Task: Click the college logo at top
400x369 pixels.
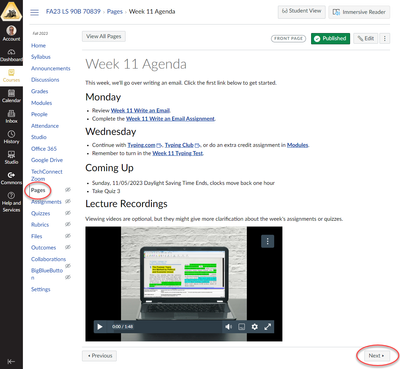Action: coord(11,11)
